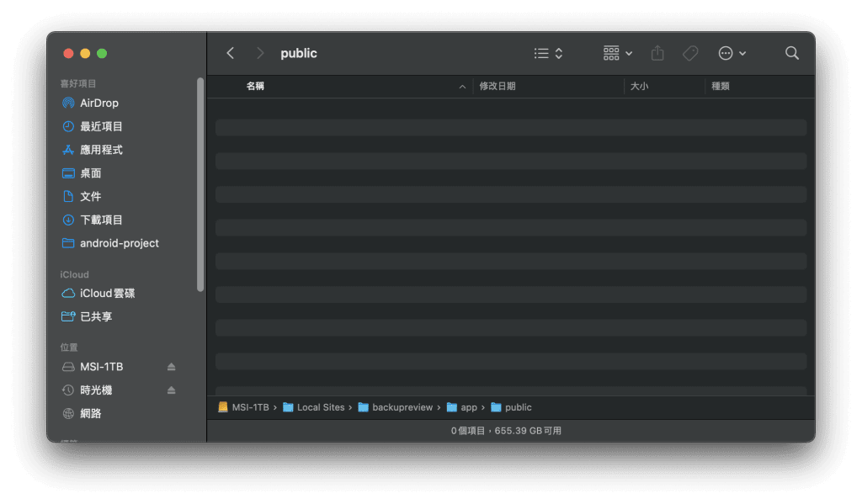This screenshot has height=504, width=862.
Task: Eject the 時光機 volume
Action: pos(172,390)
